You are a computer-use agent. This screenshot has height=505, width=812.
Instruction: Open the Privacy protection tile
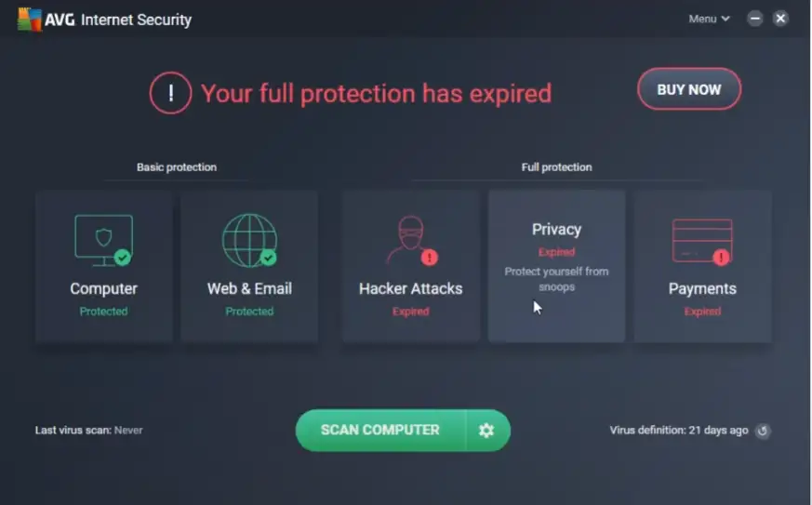[556, 265]
